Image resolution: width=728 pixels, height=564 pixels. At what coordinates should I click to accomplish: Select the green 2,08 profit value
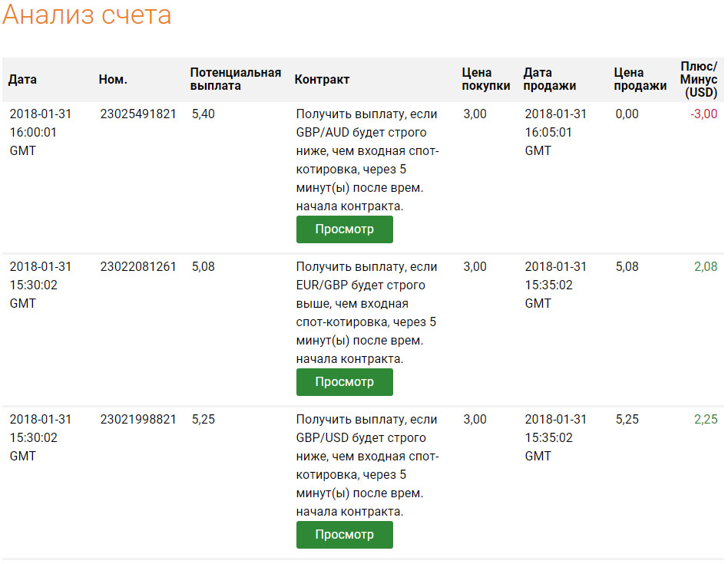[x=705, y=267]
